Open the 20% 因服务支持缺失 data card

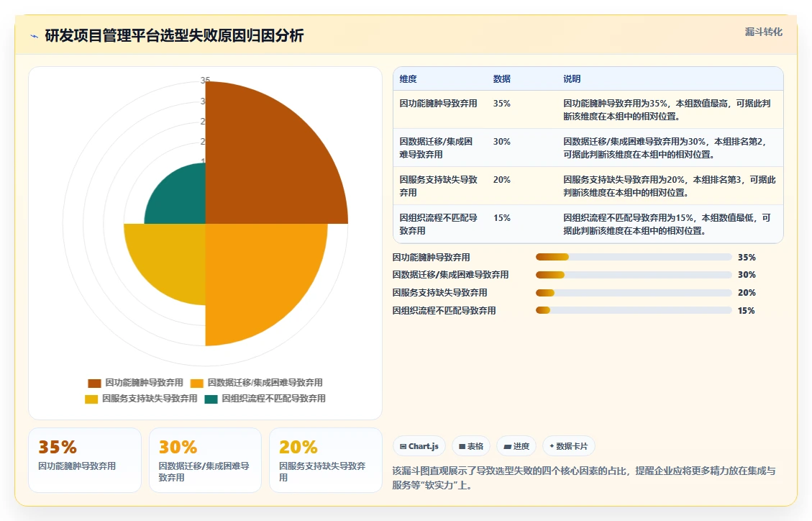326,460
